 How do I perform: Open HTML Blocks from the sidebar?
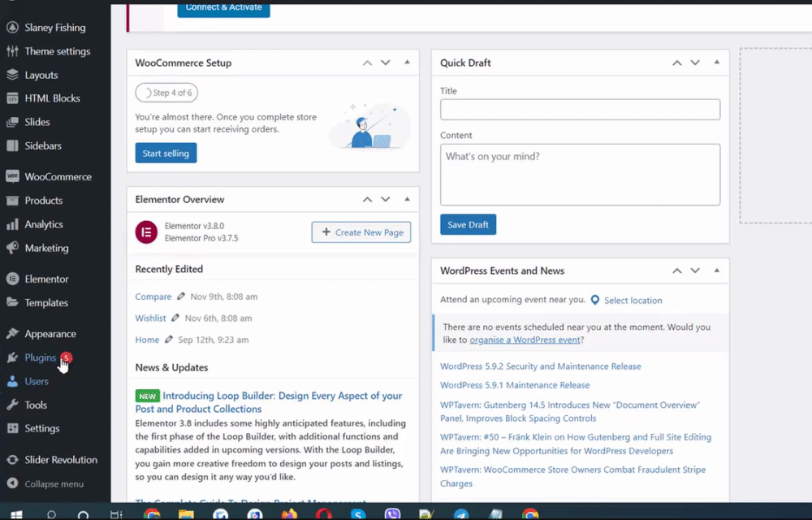point(52,98)
